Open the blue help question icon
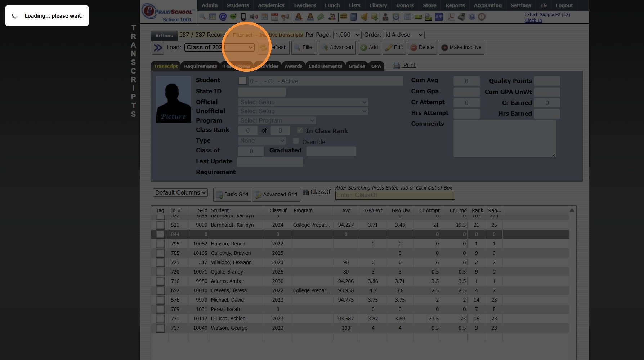 (472, 17)
